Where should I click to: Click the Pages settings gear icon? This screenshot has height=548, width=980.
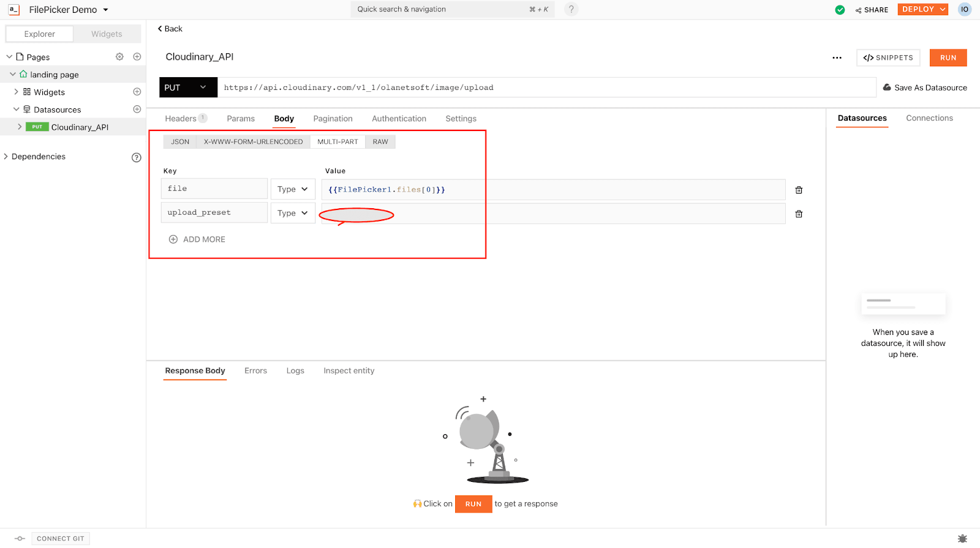click(119, 57)
